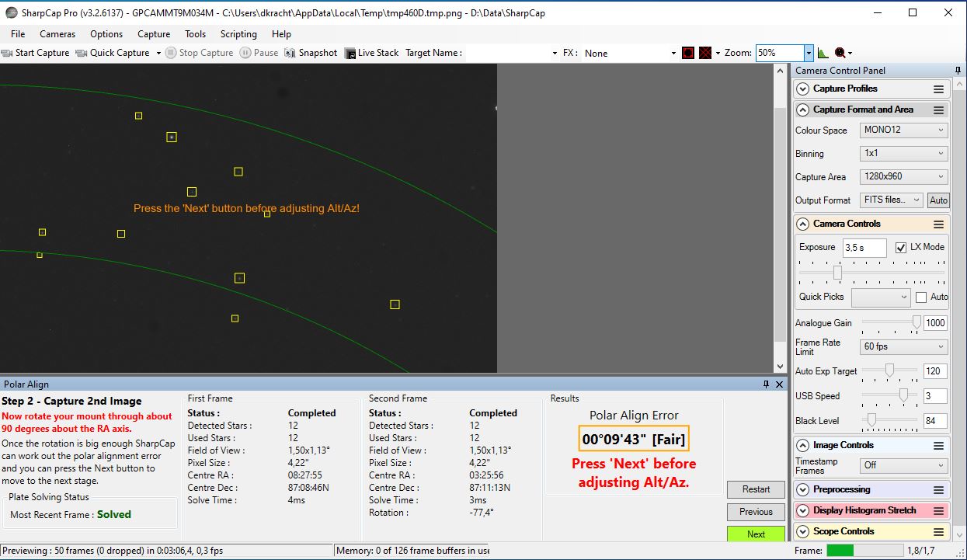
Task: Disable the LX Mode checkbox
Action: click(x=901, y=248)
